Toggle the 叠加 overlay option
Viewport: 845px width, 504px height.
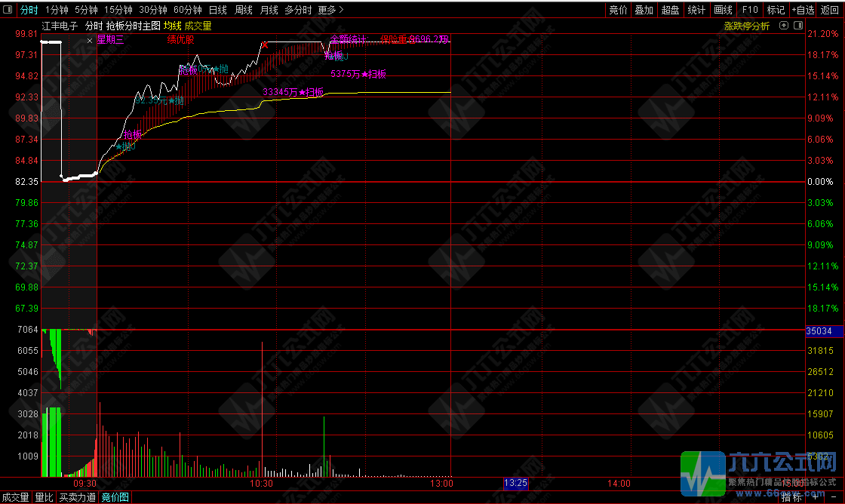(x=644, y=10)
